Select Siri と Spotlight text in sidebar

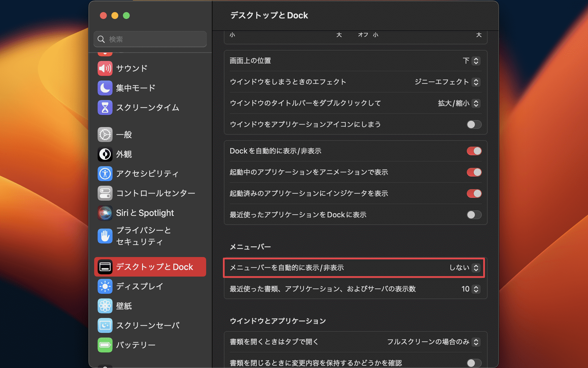tap(145, 213)
